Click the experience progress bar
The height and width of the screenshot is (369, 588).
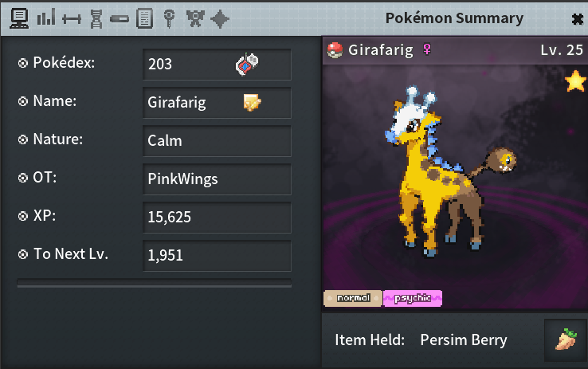click(x=154, y=283)
